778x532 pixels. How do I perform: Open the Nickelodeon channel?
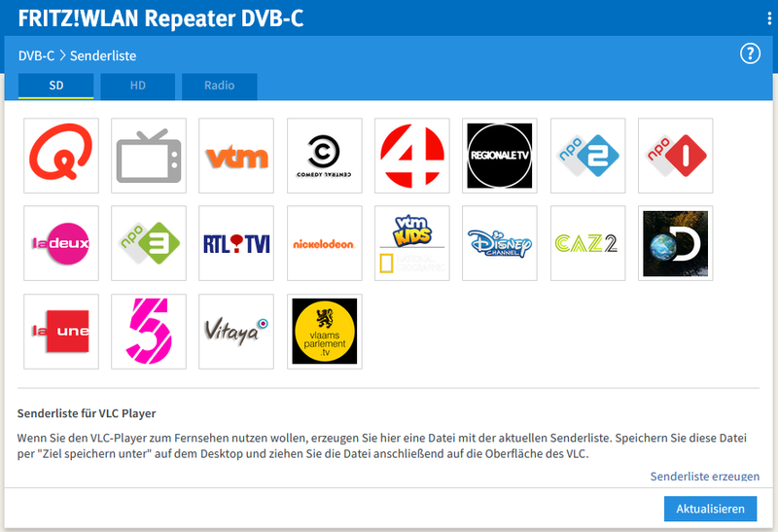click(x=324, y=243)
